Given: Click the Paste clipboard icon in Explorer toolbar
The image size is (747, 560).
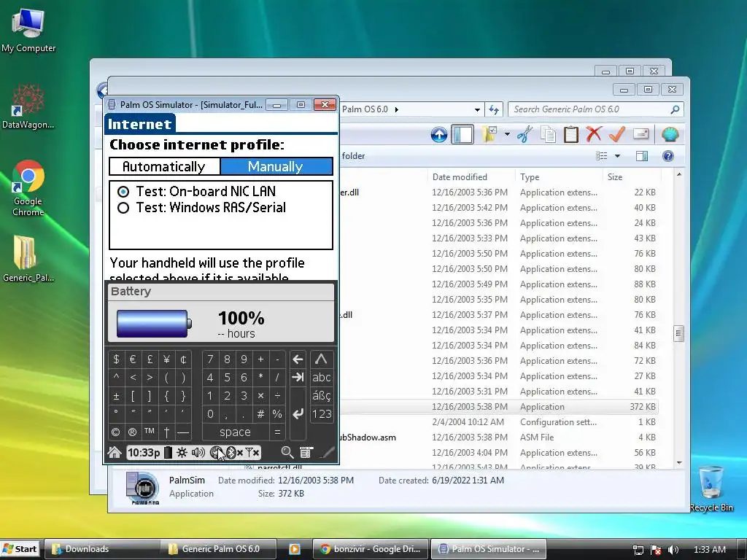Looking at the screenshot, I should (570, 134).
